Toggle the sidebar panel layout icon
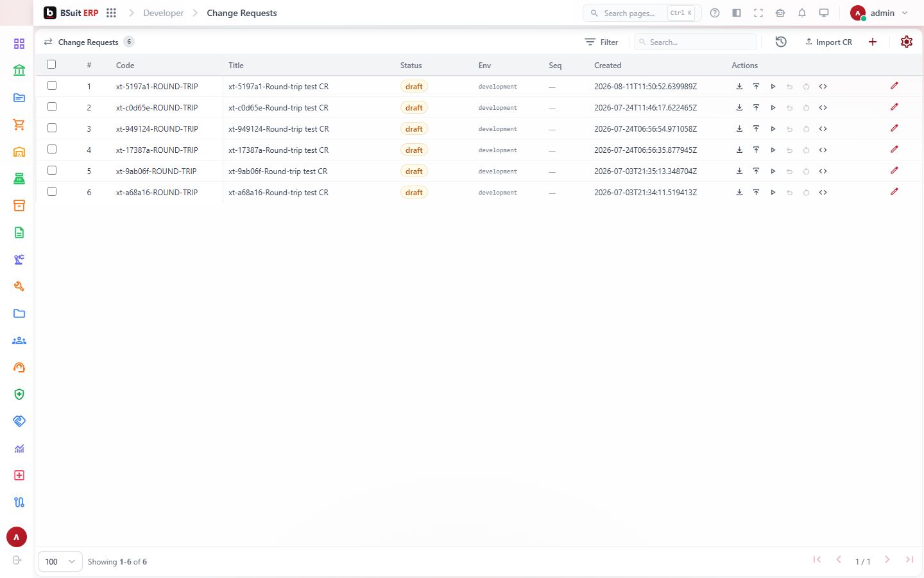This screenshot has width=924, height=578. tap(737, 13)
